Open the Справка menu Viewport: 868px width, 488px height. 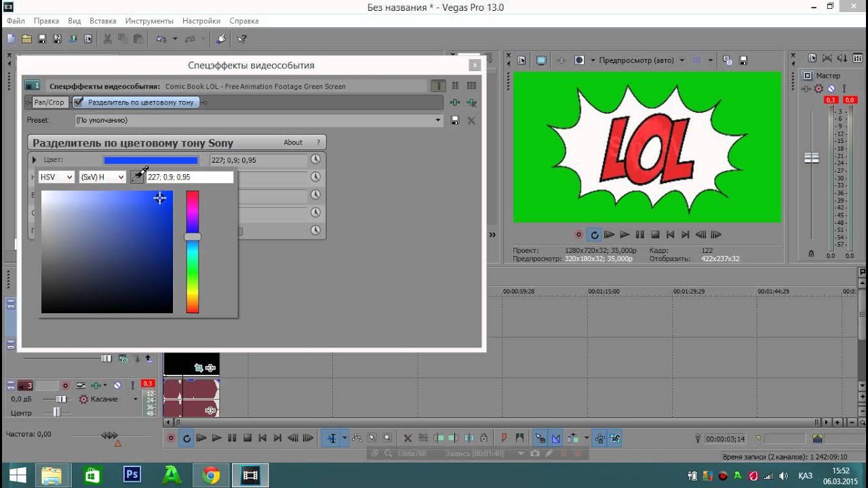[x=243, y=21]
